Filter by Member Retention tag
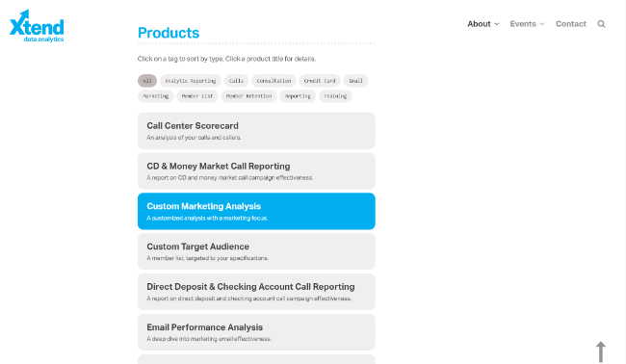 [x=248, y=96]
